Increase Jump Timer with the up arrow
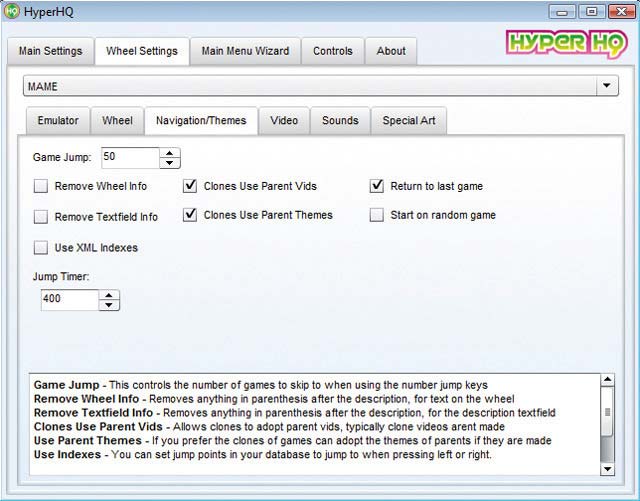Image resolution: width=640 pixels, height=501 pixels. [x=109, y=295]
